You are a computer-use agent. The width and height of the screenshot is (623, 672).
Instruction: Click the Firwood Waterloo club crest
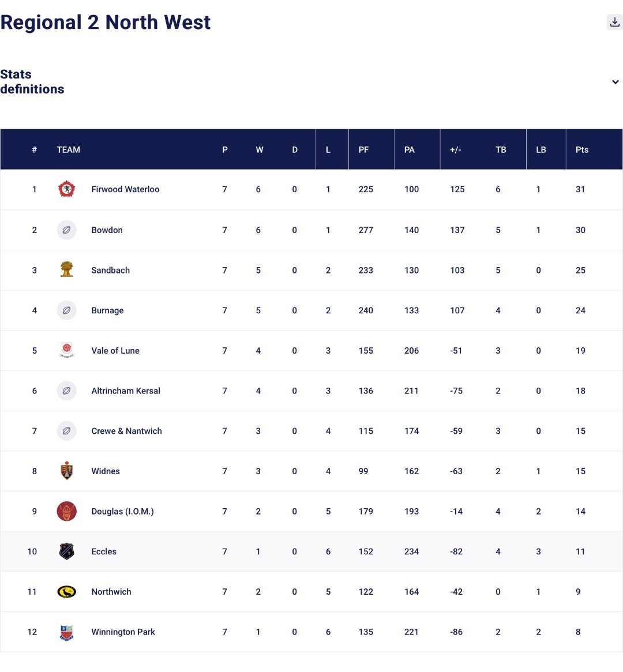67,189
